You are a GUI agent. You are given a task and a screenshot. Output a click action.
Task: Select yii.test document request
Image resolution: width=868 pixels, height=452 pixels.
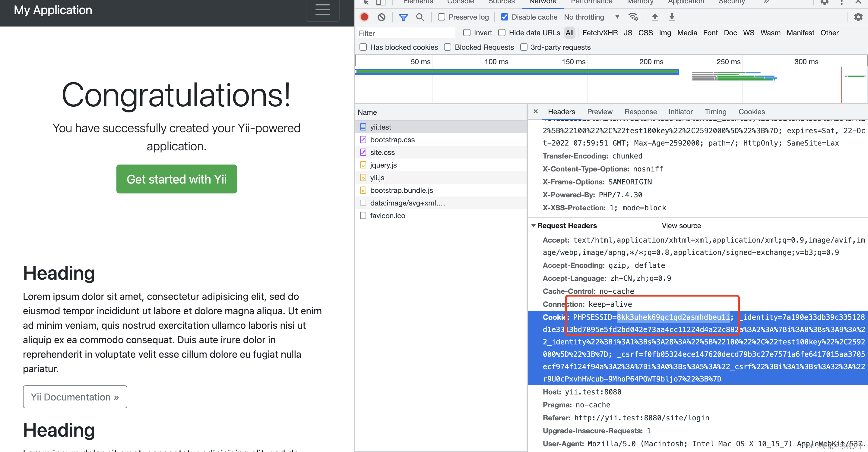[x=441, y=127]
